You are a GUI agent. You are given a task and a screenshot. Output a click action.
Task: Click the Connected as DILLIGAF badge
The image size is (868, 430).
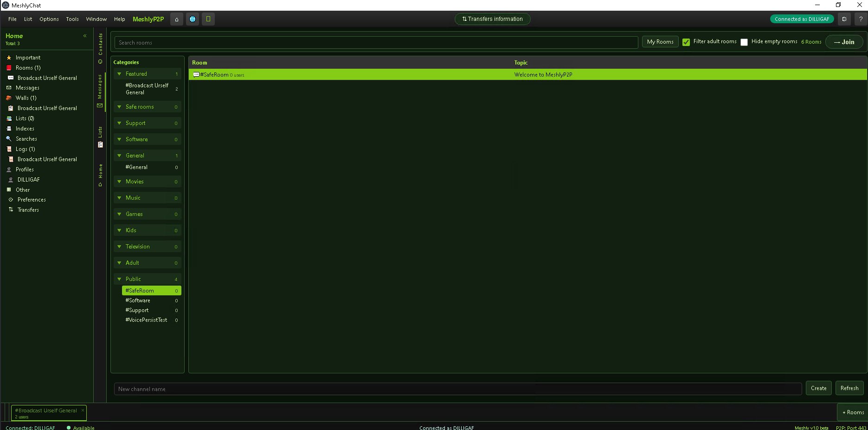802,19
